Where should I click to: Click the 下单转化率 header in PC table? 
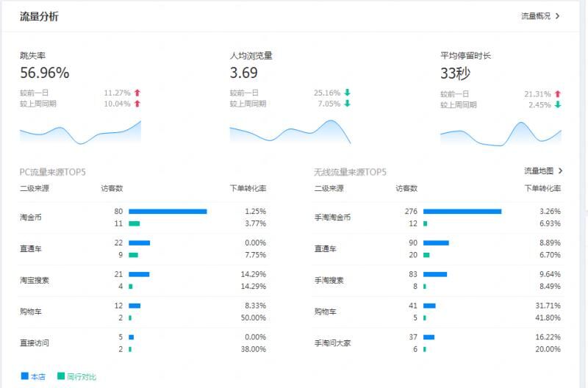[x=248, y=188]
